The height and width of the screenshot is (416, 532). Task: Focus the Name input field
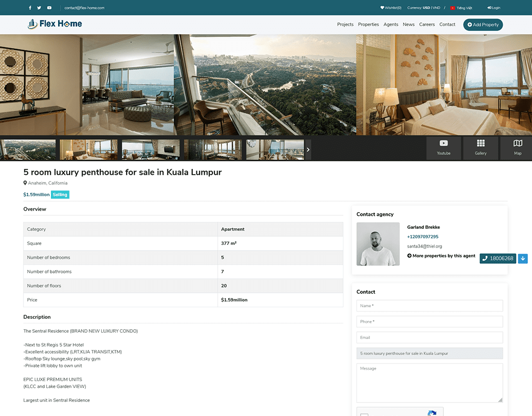430,306
